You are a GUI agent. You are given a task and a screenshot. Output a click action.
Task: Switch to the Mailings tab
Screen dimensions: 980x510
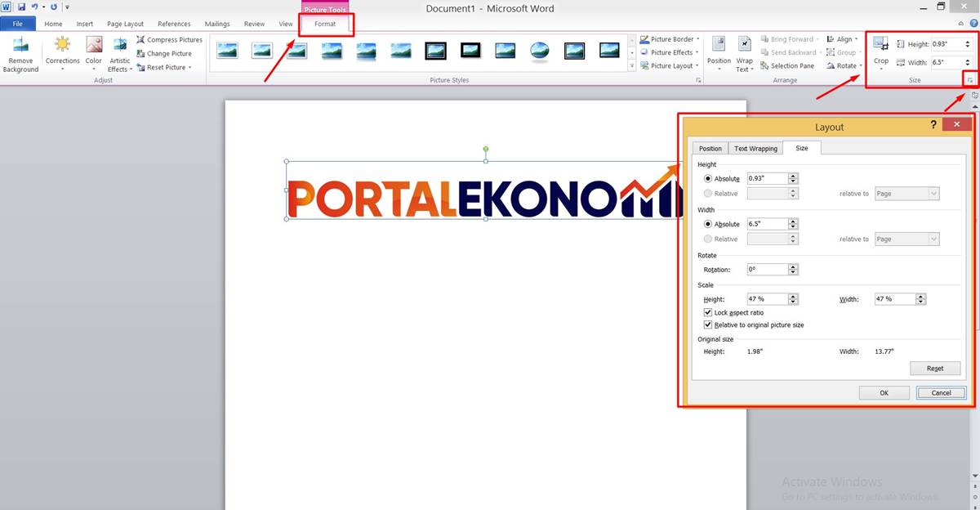pos(217,24)
